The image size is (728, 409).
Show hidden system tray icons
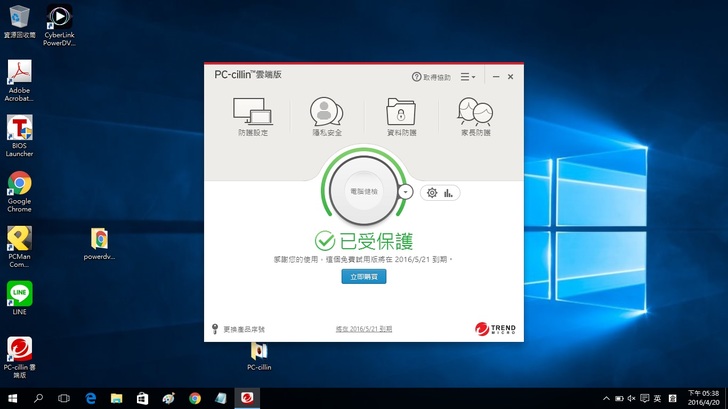[606, 398]
